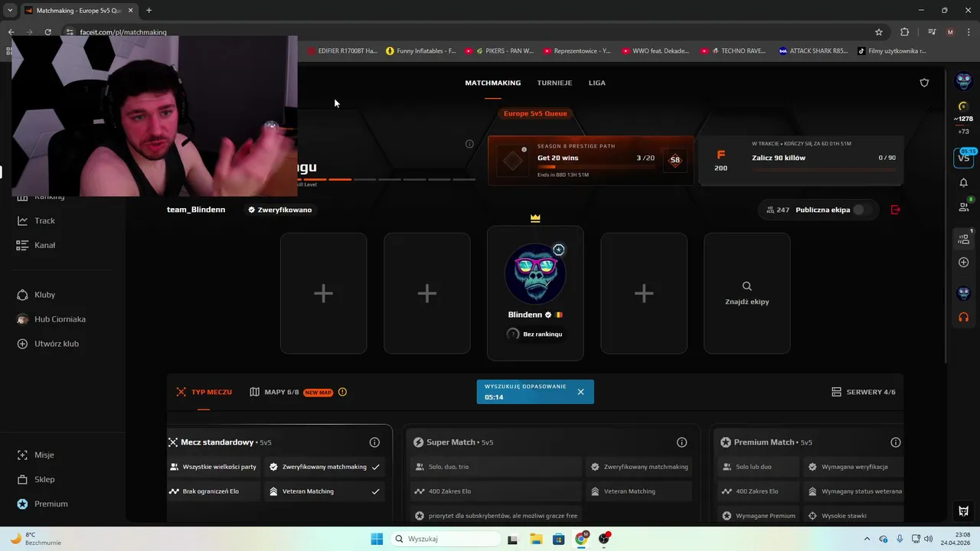Bookmark this page with the star icon
Image resolution: width=980 pixels, height=551 pixels.
point(879,32)
